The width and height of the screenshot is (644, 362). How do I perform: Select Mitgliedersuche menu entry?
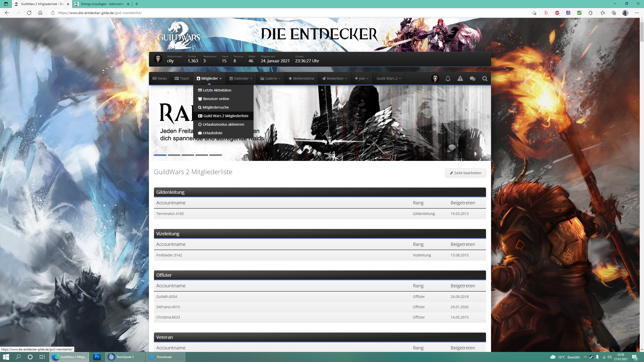click(x=223, y=107)
